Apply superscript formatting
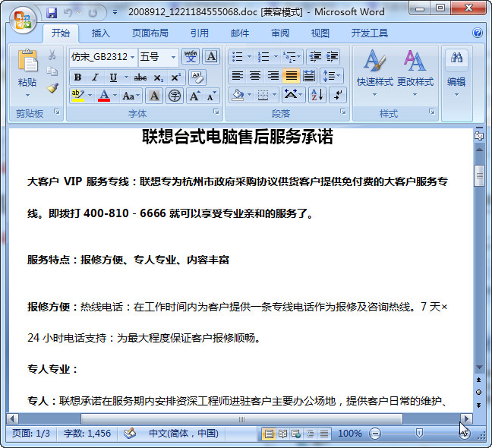The width and height of the screenshot is (492, 448). (175, 77)
